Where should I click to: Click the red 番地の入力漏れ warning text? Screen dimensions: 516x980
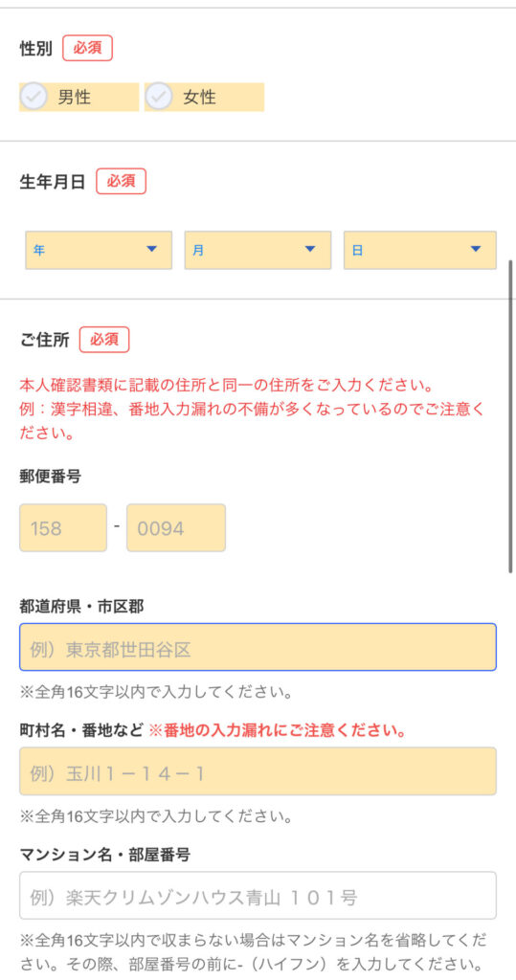coord(277,730)
